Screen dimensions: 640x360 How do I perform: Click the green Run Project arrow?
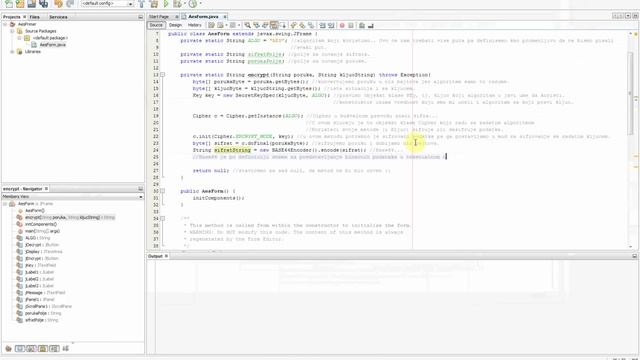pos(166,4)
